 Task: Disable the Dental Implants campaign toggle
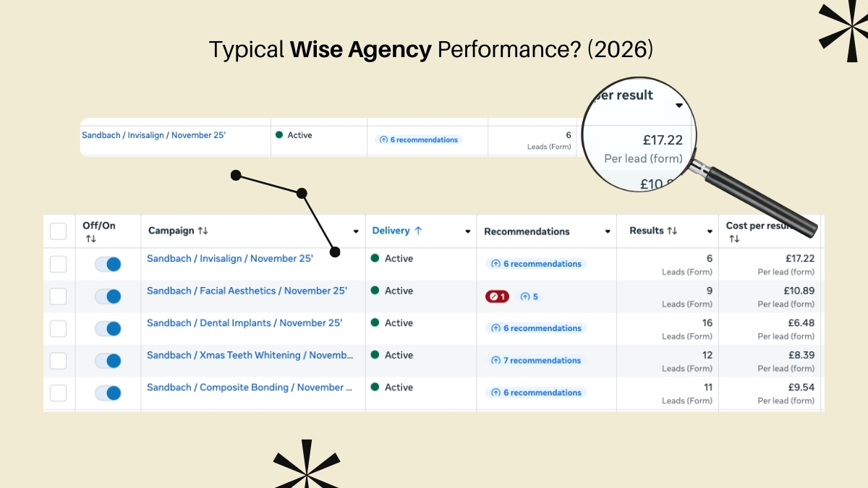[x=108, y=329]
